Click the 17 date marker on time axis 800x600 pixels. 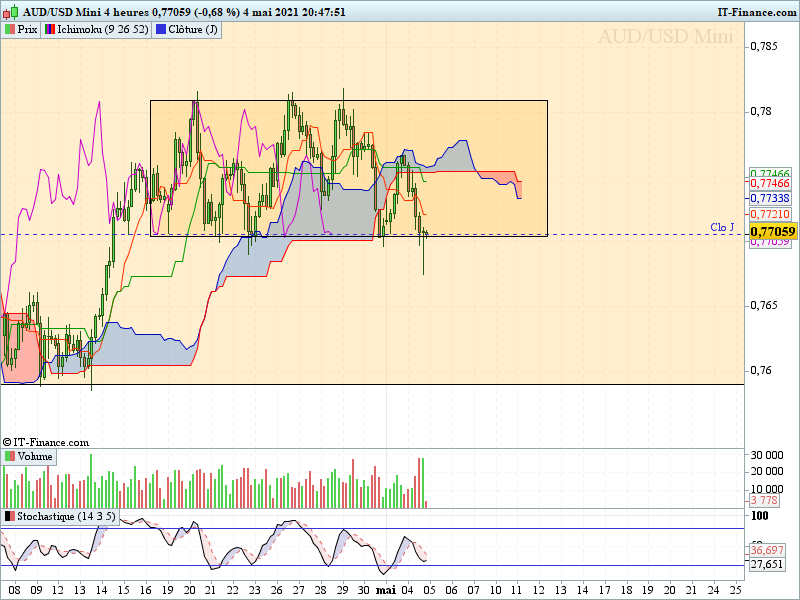pos(604,590)
